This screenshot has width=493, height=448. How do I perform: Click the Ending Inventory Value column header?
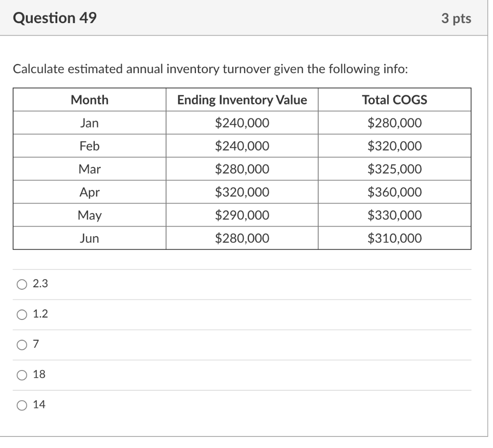[242, 100]
